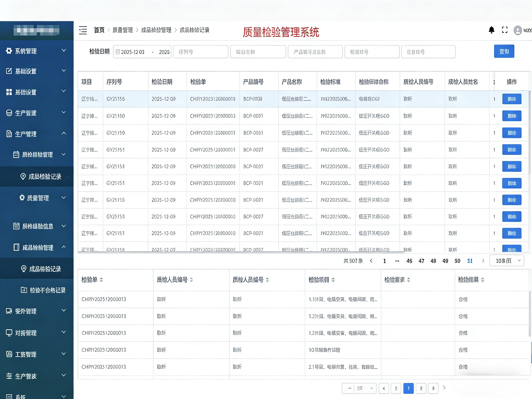Toggle sorting on 检验项目 column

[333, 280]
